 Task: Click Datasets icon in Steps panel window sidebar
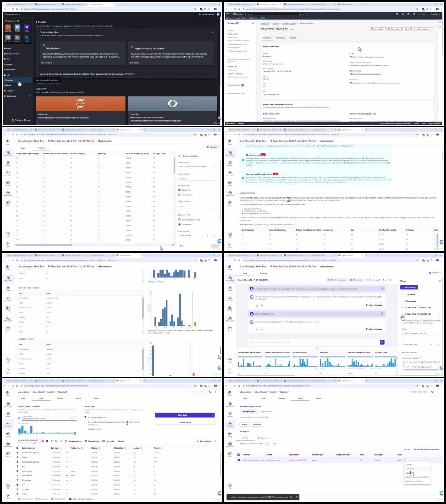point(230,289)
